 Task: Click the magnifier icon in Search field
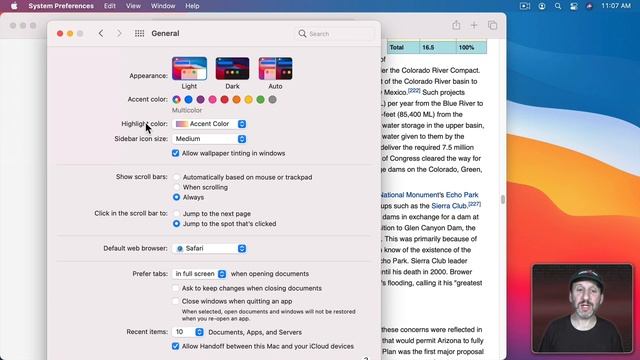pos(302,33)
